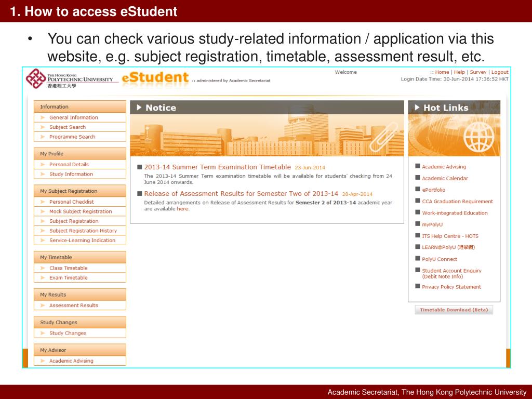The height and width of the screenshot is (399, 532).
Task: Click arrow icon next to Assessment Results
Action: click(43, 305)
